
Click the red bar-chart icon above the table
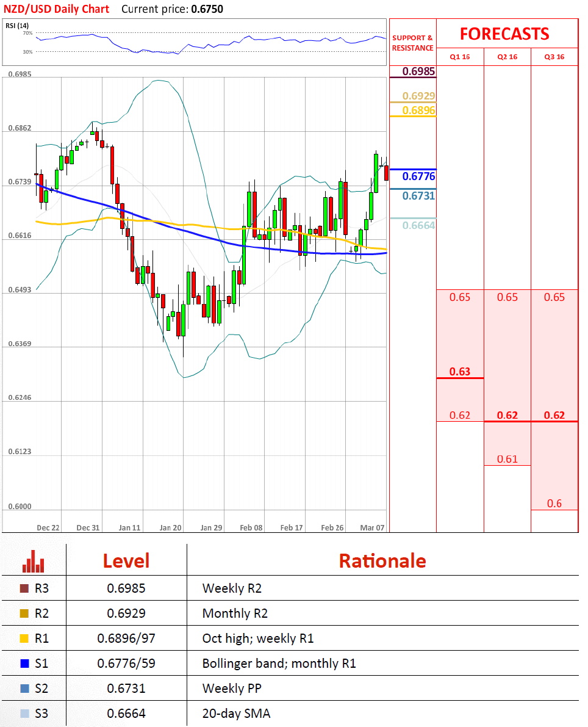coord(34,561)
